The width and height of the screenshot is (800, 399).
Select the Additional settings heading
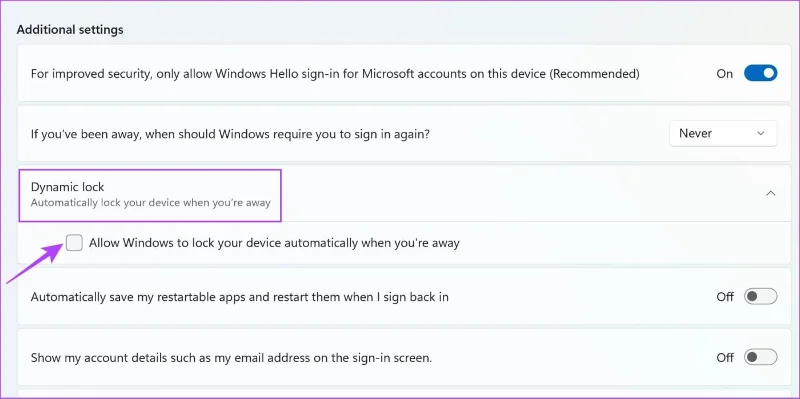(70, 30)
